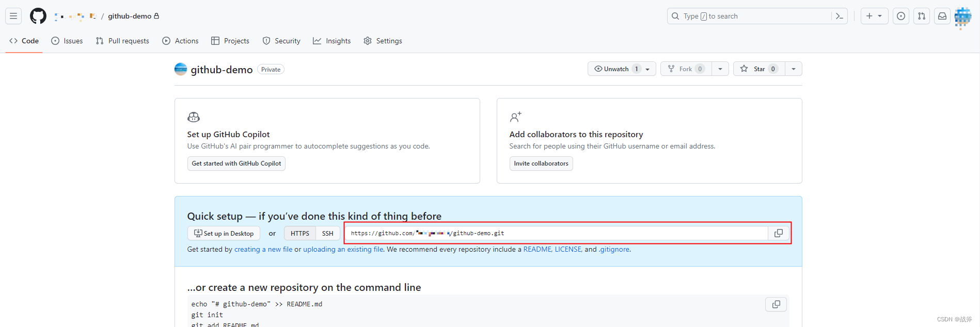
Task: Open the LICENSE link
Action: click(568, 250)
